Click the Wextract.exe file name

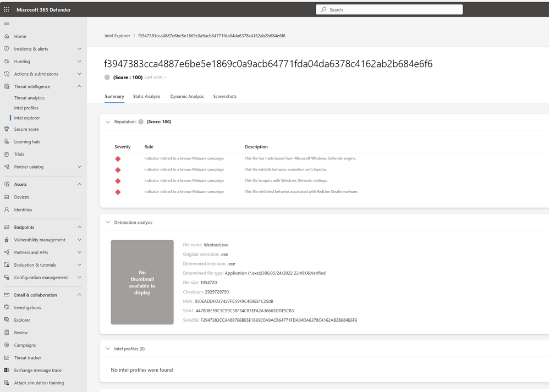(x=216, y=245)
